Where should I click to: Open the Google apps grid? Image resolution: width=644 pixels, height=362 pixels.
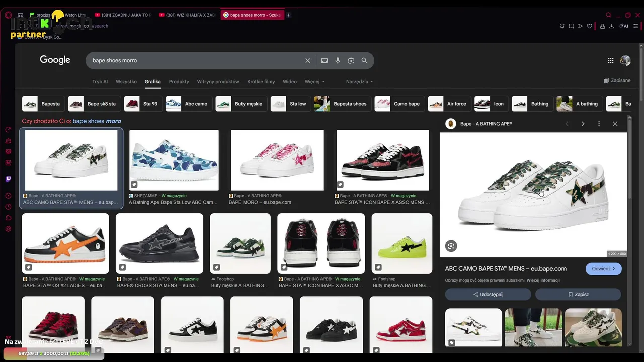(611, 60)
